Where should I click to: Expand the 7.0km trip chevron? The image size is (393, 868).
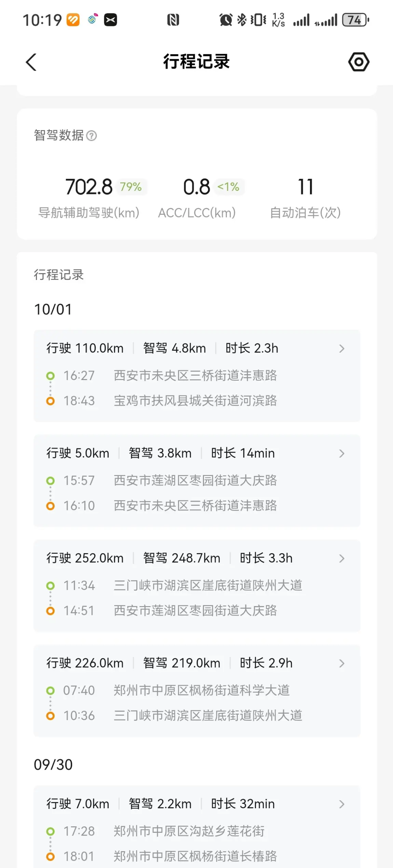(x=341, y=804)
